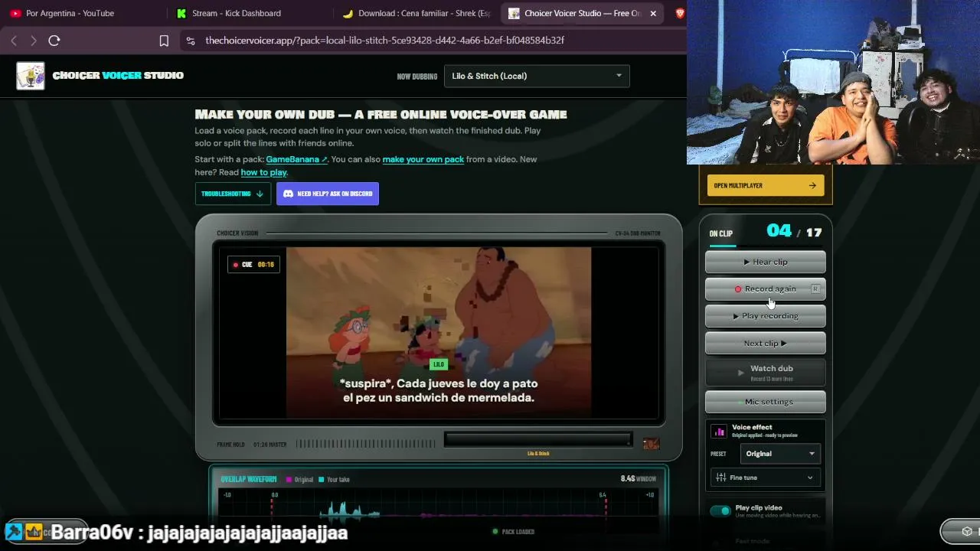
Task: Click the Hear clip button
Action: tap(766, 262)
